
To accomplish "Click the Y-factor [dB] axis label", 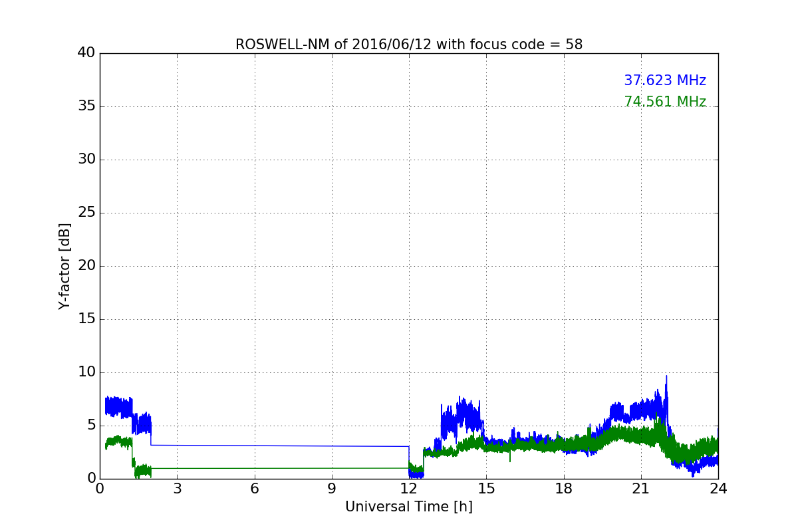I will [65, 266].
